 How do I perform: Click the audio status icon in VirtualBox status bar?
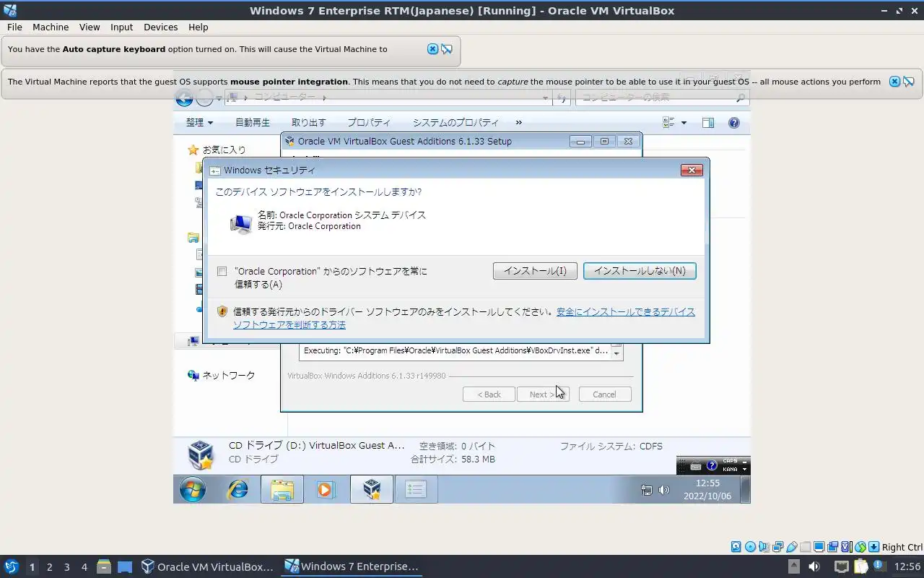tap(764, 547)
